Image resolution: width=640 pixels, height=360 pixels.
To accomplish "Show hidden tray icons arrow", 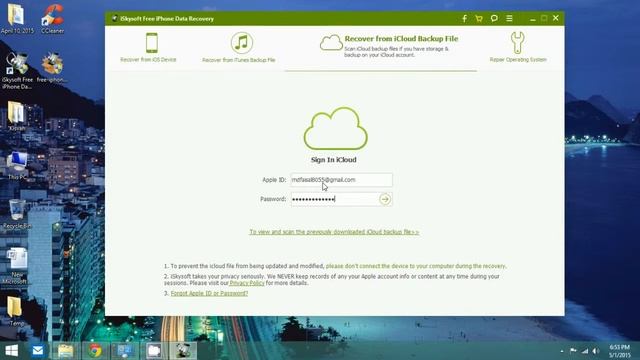I will (x=562, y=351).
